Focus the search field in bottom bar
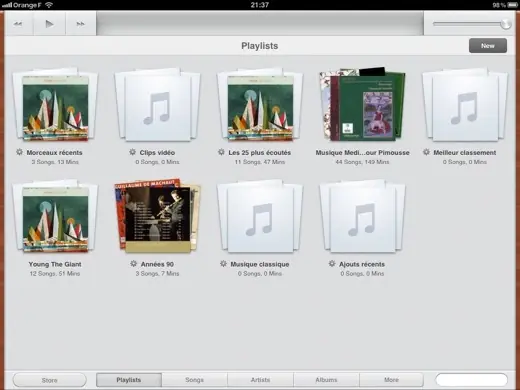 471,380
